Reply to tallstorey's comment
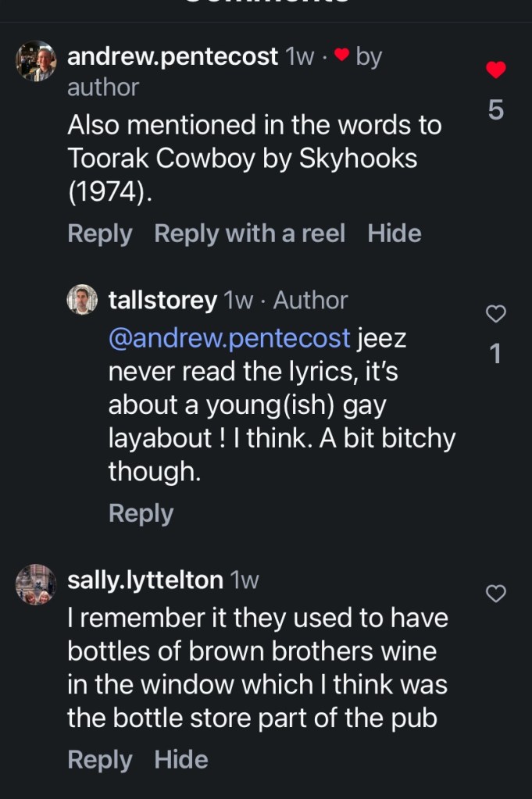This screenshot has width=532, height=799. pyautogui.click(x=141, y=513)
